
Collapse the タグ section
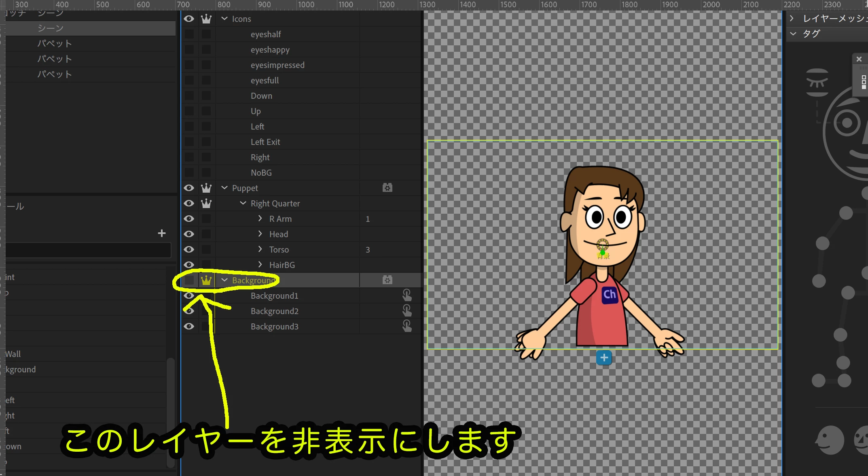(x=793, y=34)
